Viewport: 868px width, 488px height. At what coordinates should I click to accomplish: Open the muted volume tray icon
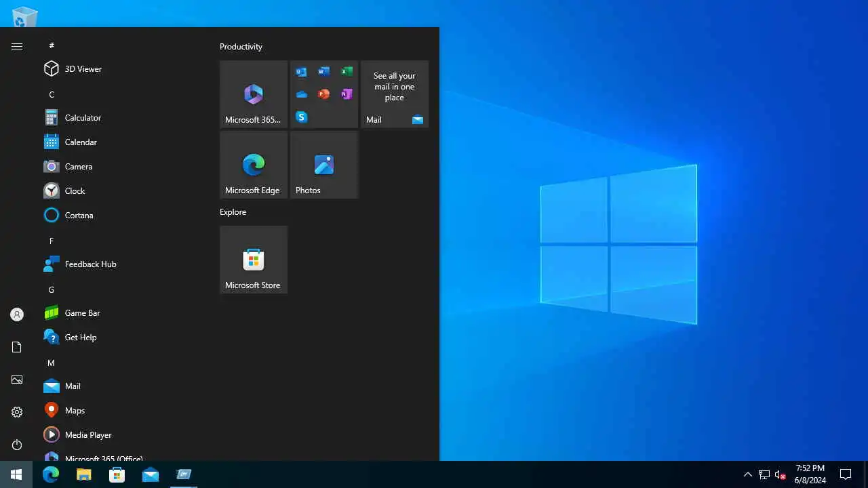[781, 474]
